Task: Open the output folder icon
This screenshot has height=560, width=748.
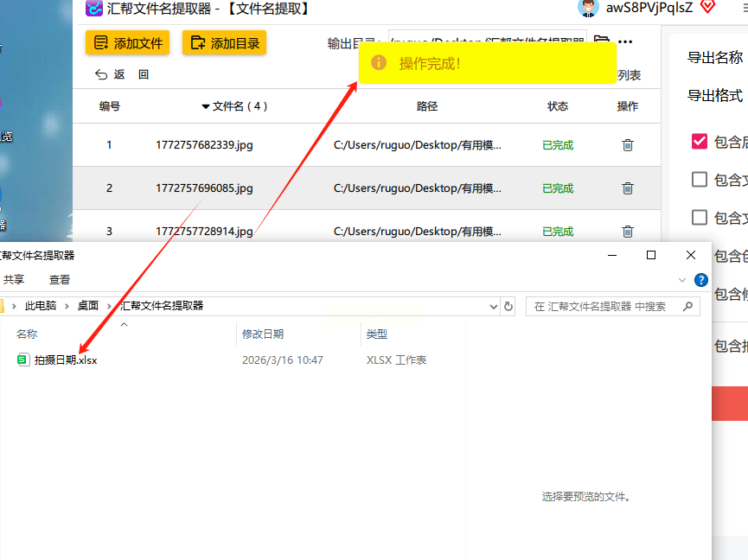Action: (x=601, y=40)
